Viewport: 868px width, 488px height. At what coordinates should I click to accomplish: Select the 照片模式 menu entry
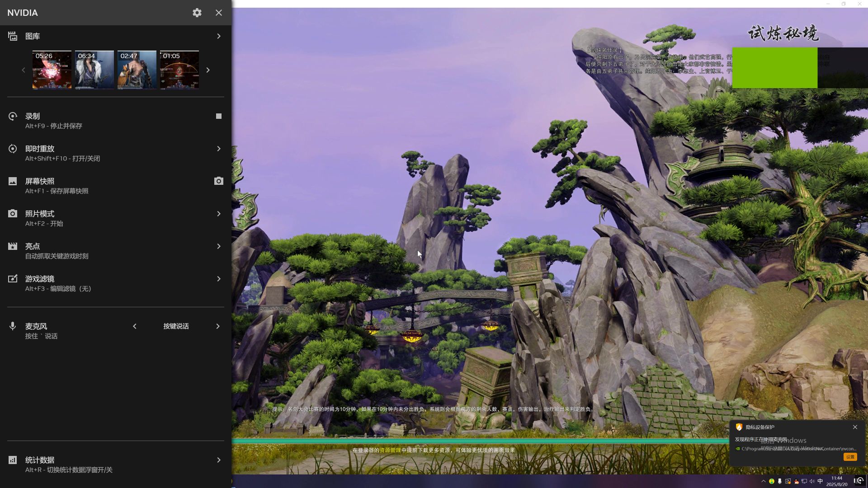[116, 218]
